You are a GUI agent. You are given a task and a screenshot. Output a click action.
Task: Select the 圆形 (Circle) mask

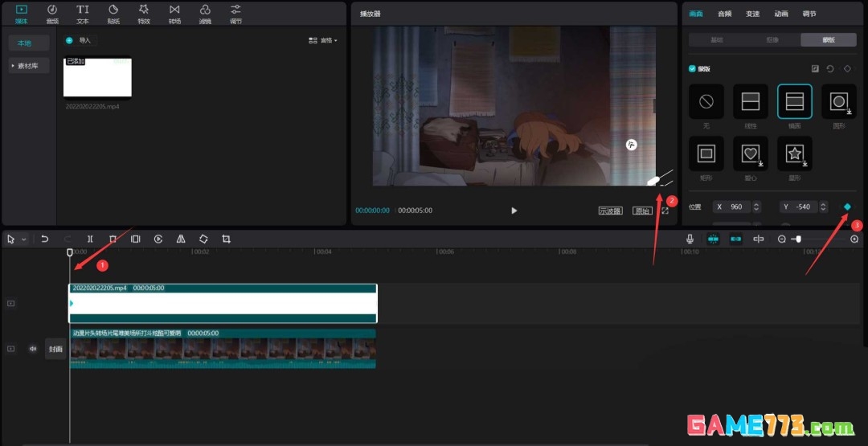point(838,101)
